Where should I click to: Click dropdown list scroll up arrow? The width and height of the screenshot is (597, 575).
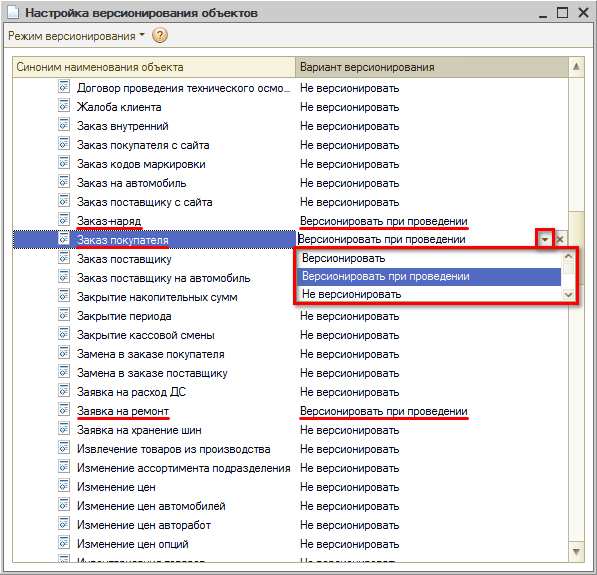(x=568, y=257)
